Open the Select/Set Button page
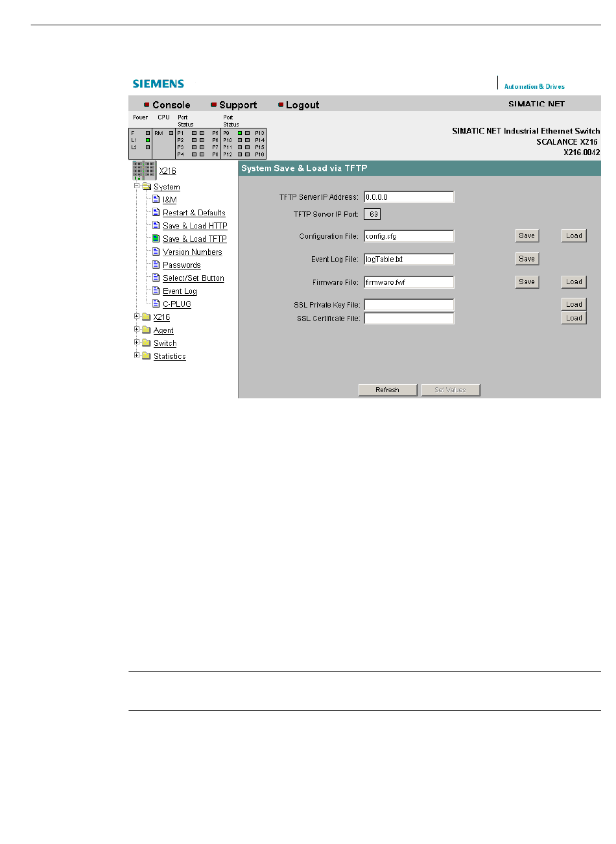The image size is (616, 844). (x=193, y=278)
